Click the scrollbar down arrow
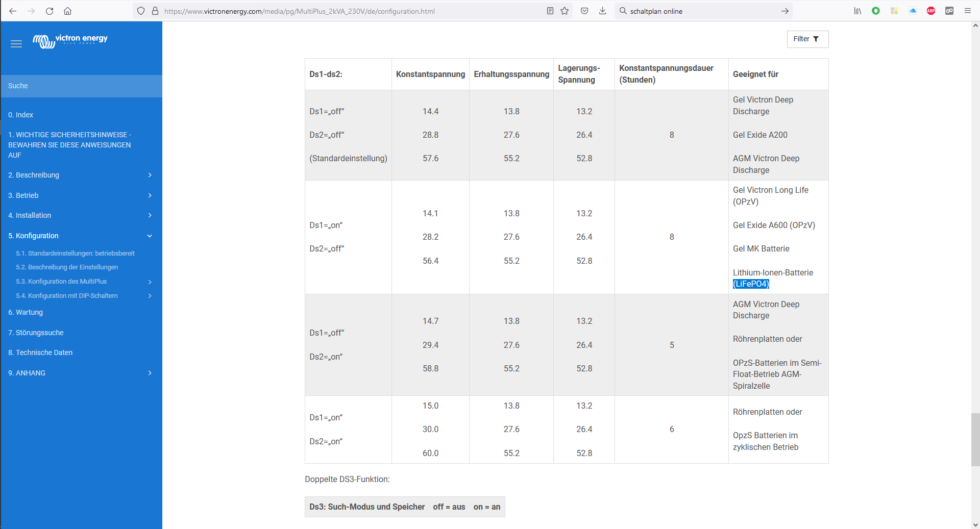980x529 pixels. click(975, 524)
